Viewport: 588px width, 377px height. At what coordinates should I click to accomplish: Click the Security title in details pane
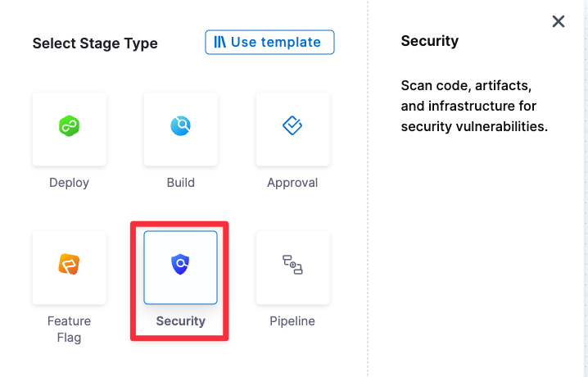click(430, 41)
